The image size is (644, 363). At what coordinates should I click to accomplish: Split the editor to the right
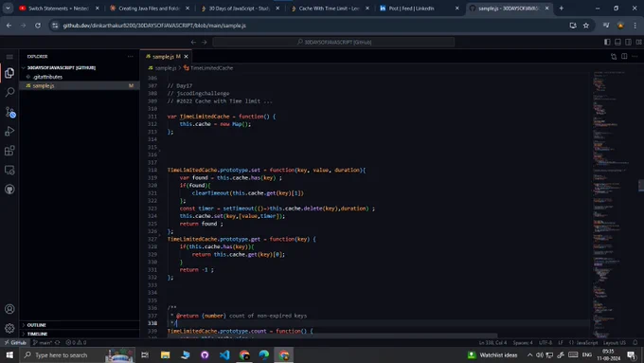point(624,56)
